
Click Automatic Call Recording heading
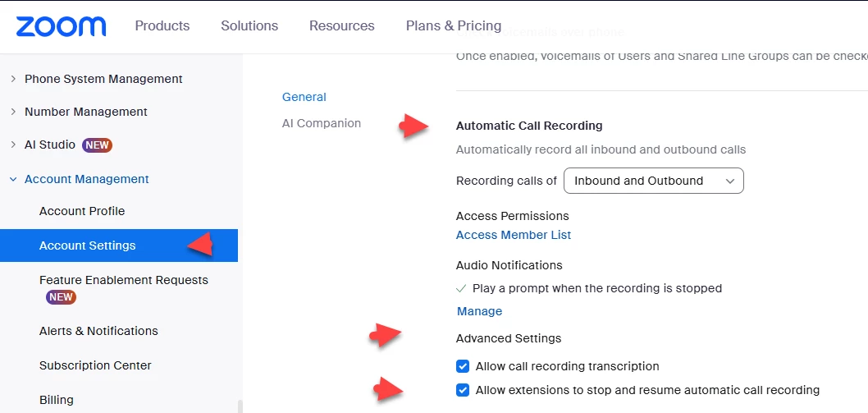click(x=528, y=126)
